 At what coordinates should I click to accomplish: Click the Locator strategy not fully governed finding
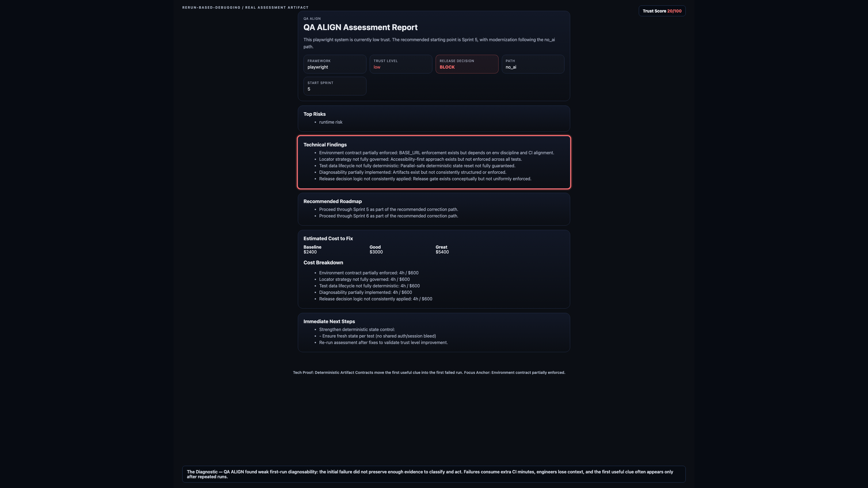(x=420, y=160)
